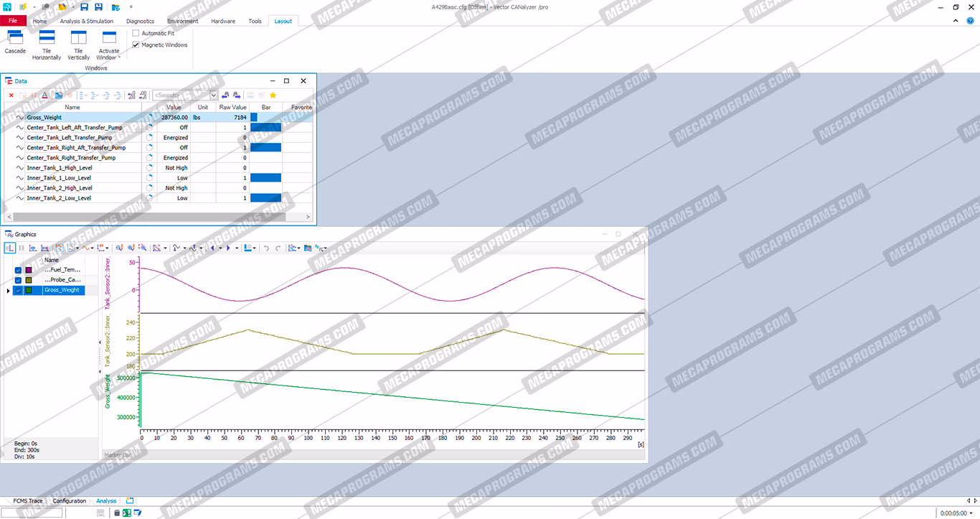980x519 pixels.
Task: Click the find next icon in Data toolbar
Action: [x=237, y=95]
